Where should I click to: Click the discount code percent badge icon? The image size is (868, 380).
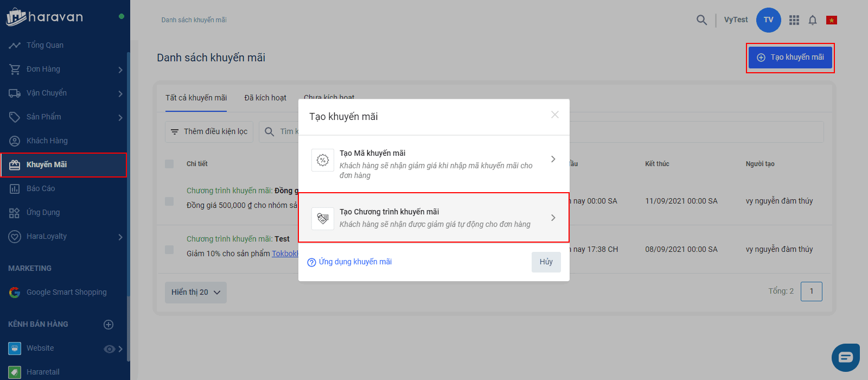[x=323, y=160]
